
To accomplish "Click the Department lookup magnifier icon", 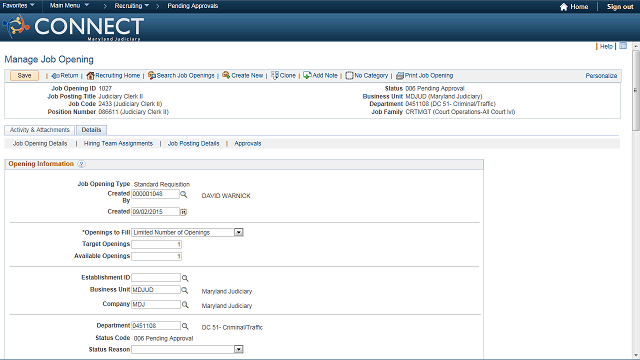I will coord(185,326).
